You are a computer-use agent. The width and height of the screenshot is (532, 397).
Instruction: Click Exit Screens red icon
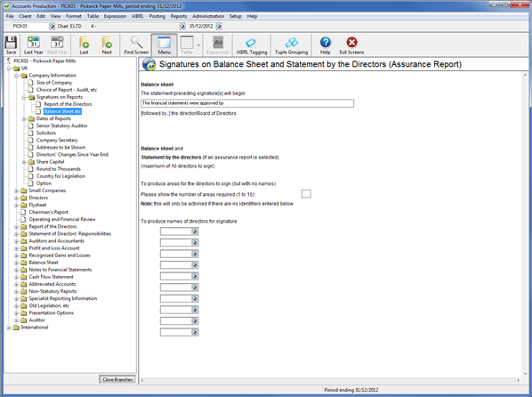tap(351, 45)
